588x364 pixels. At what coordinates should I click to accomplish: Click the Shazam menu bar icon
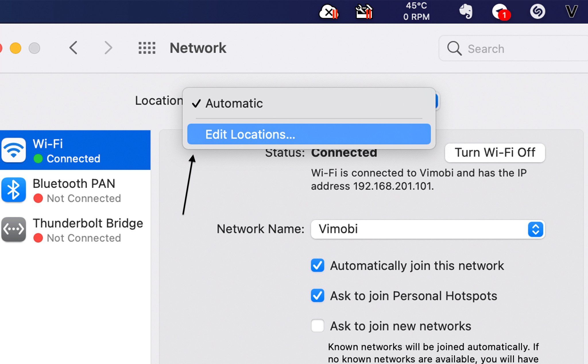pos(537,12)
